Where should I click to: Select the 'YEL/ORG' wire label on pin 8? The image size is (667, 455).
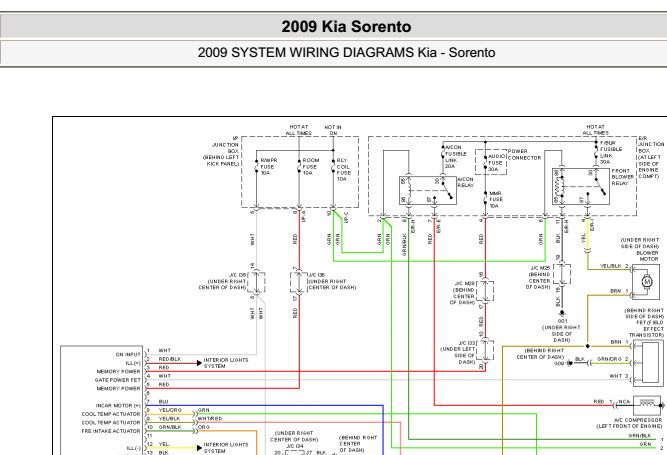tap(170, 410)
